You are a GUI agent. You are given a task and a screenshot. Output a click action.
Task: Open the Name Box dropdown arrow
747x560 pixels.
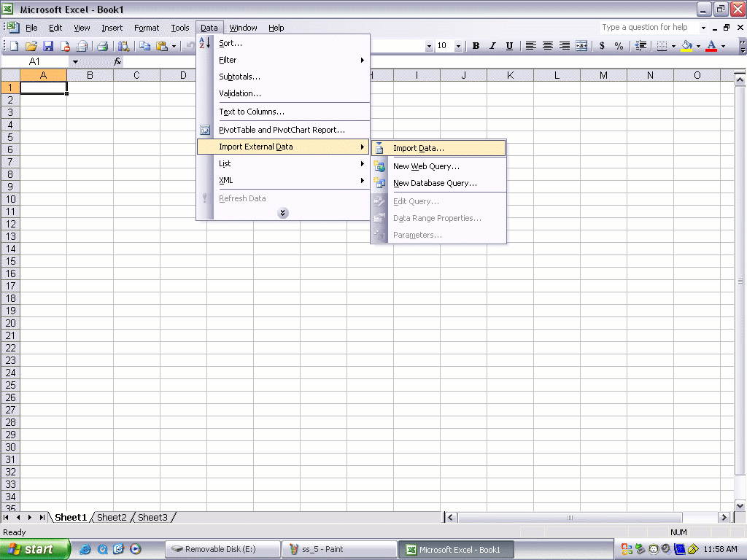pyautogui.click(x=74, y=62)
